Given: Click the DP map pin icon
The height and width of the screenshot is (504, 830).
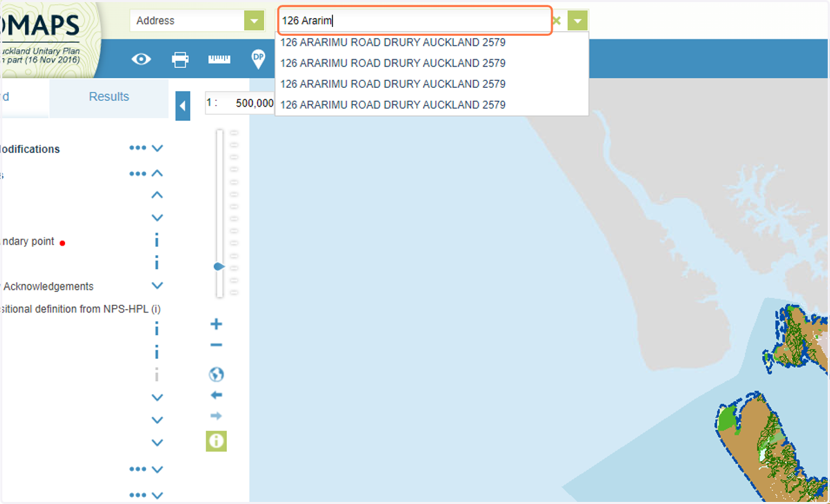Looking at the screenshot, I should coord(258,59).
